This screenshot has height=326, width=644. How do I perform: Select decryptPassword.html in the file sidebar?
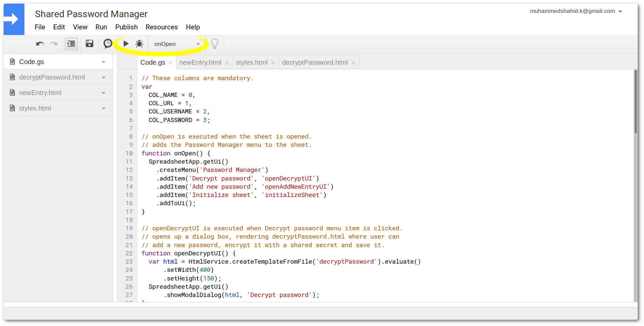[x=58, y=77]
